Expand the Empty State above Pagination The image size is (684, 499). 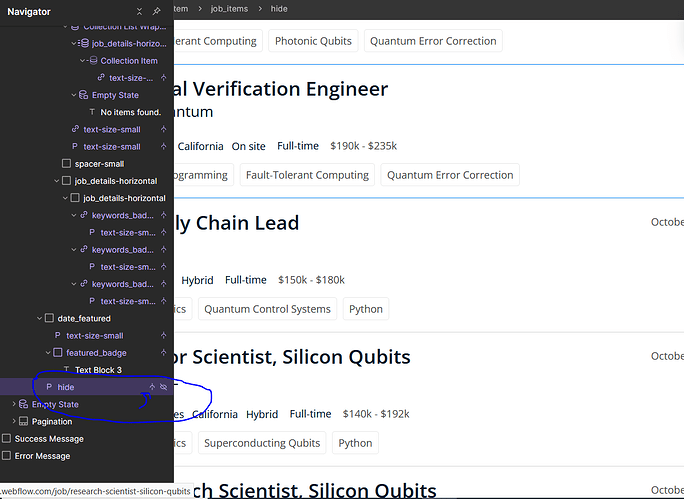14,404
